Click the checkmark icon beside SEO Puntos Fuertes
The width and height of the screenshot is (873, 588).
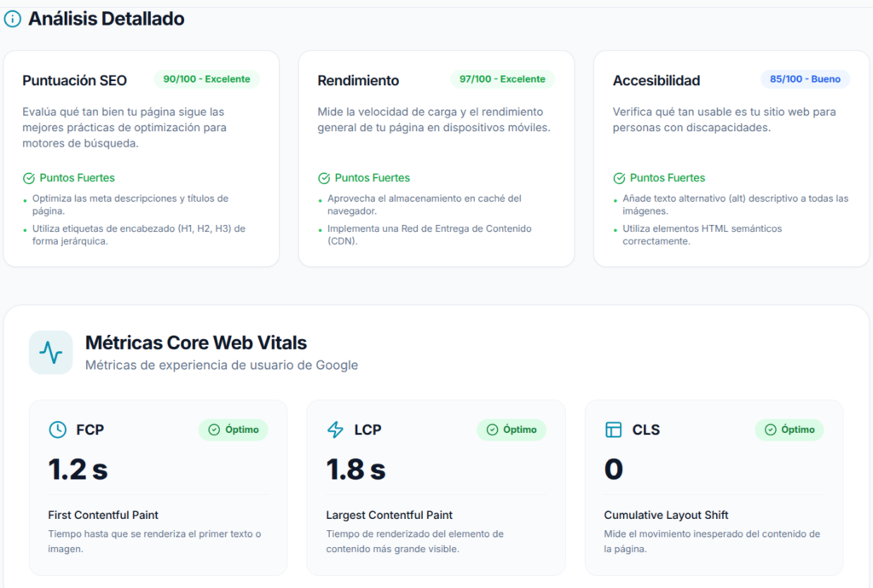coord(29,178)
